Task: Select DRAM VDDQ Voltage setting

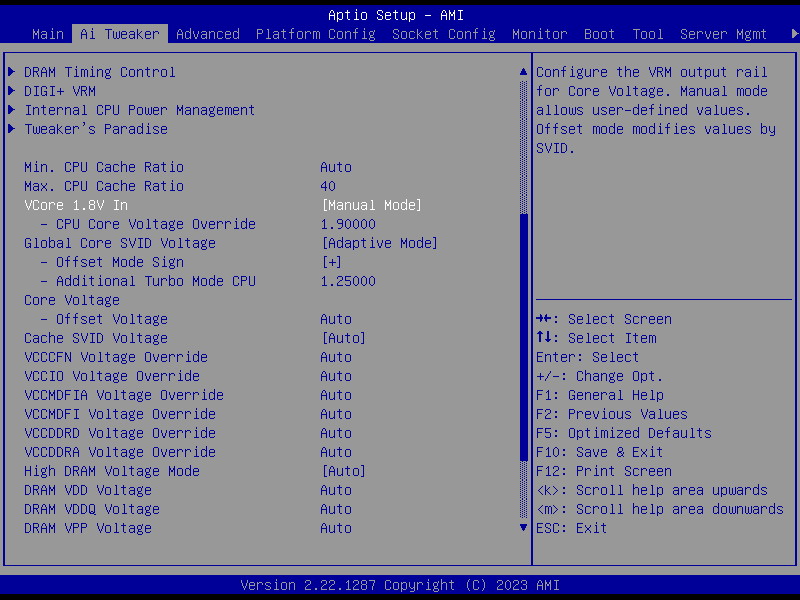Action: pyautogui.click(x=91, y=509)
